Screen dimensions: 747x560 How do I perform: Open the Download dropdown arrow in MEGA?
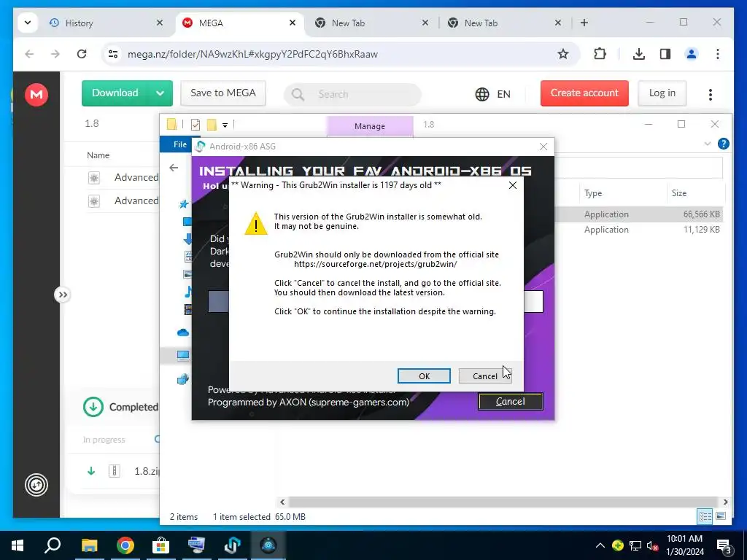160,93
